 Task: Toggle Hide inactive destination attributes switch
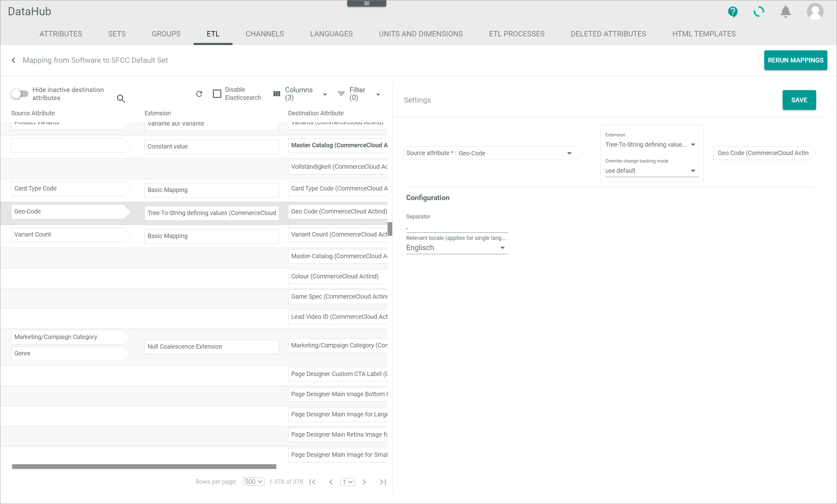(19, 94)
